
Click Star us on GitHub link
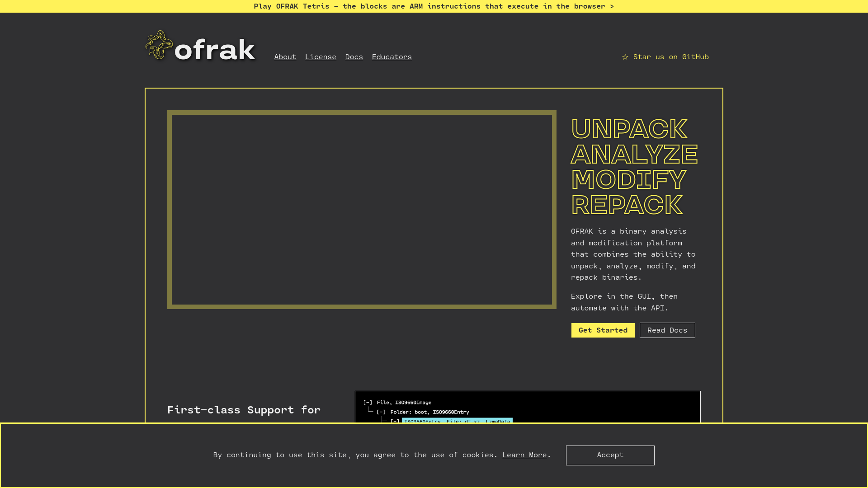tap(665, 57)
